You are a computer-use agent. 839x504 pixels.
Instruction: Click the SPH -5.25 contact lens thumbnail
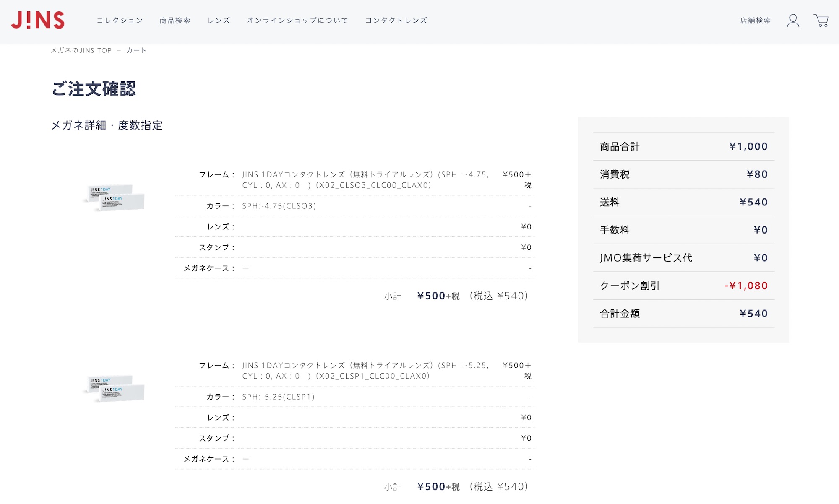tap(114, 388)
